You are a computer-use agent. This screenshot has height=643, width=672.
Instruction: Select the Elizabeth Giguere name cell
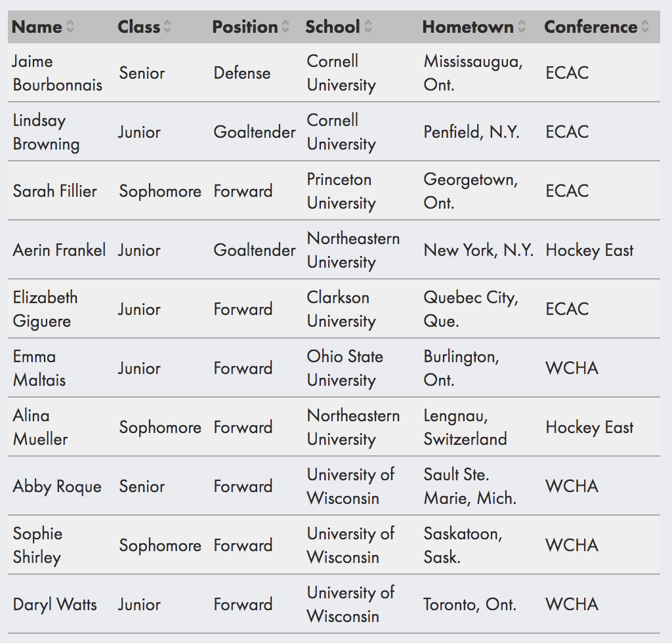pos(45,309)
